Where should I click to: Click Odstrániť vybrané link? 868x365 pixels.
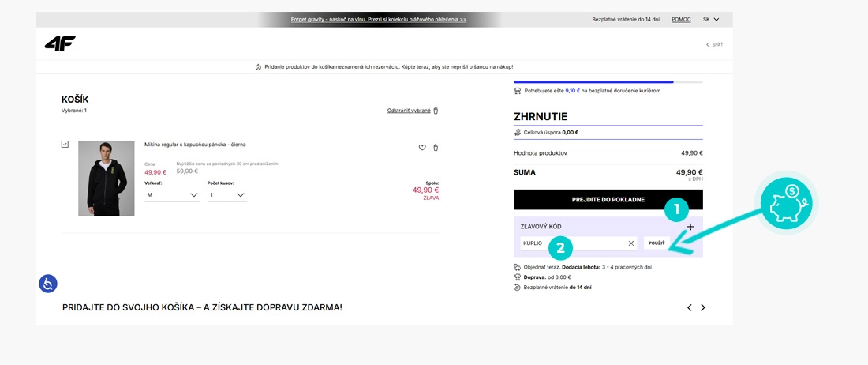coord(409,111)
